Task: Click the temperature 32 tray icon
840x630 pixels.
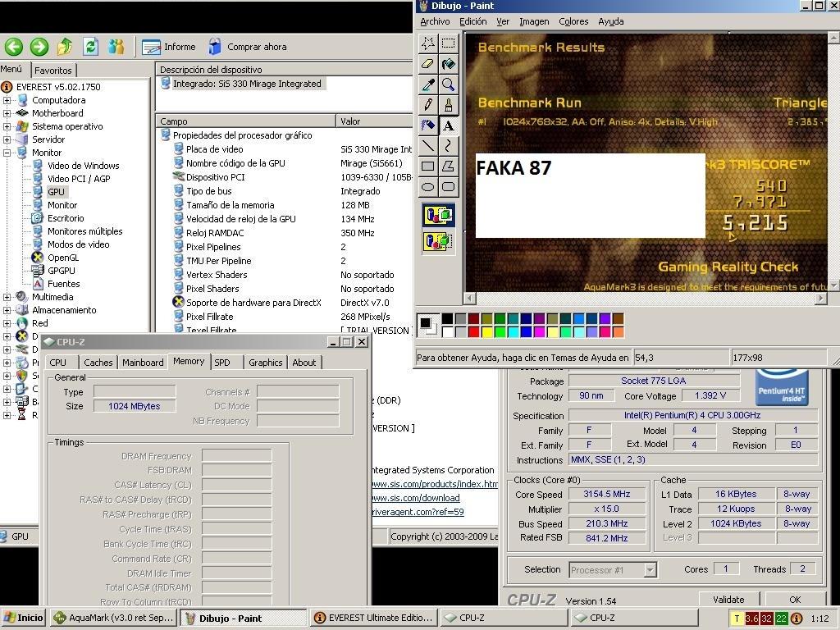Action: [x=767, y=619]
